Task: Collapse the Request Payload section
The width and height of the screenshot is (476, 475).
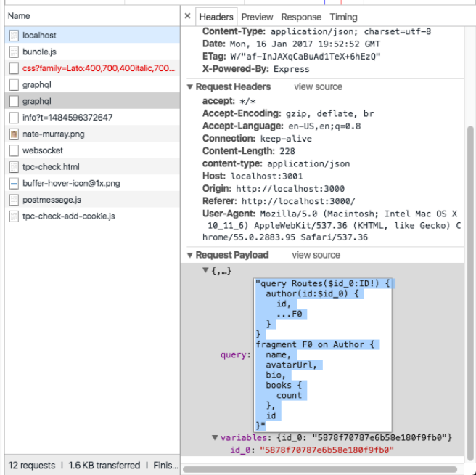Action: [x=190, y=255]
